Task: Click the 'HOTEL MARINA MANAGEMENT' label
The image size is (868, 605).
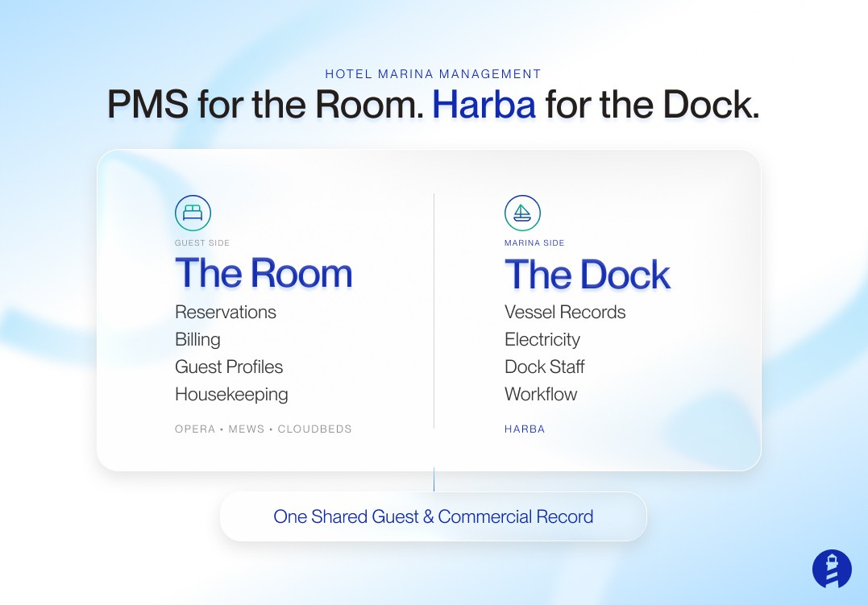Action: (x=433, y=74)
